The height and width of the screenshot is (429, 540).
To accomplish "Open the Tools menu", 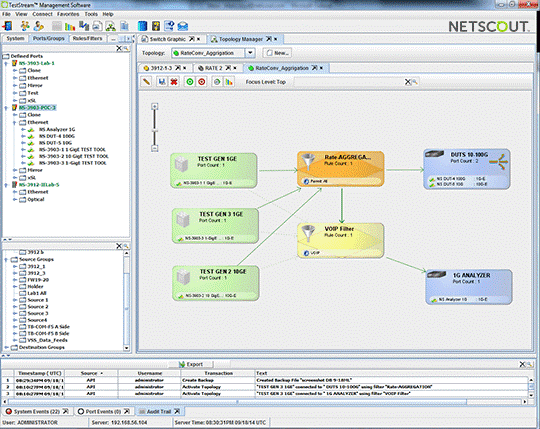I will coord(91,14).
